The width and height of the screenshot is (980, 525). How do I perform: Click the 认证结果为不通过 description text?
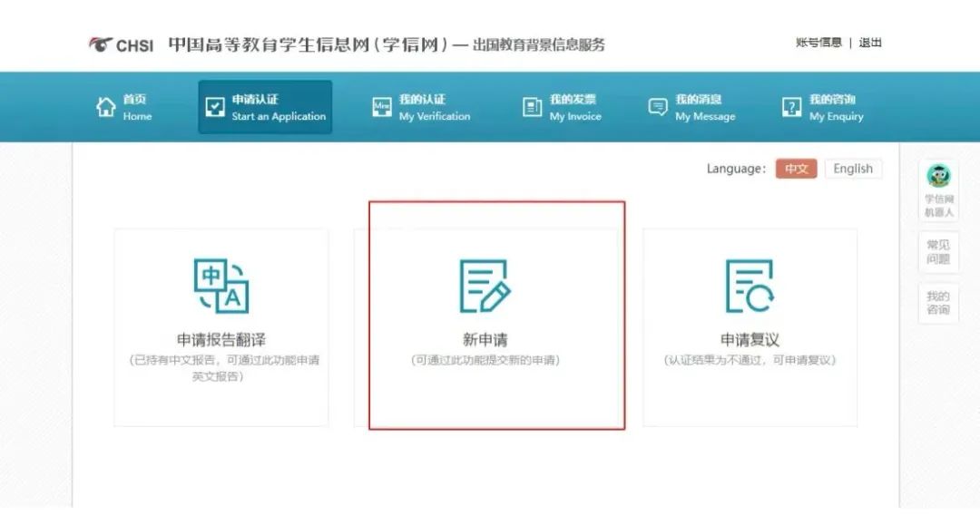[750, 360]
